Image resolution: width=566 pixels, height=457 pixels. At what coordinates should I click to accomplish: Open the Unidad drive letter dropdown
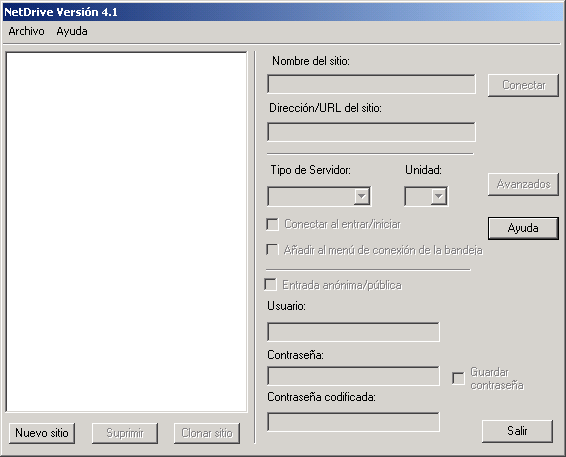426,196
